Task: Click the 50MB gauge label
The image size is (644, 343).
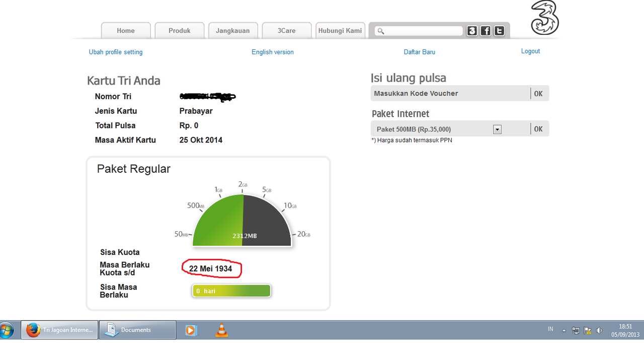Action: (x=181, y=234)
